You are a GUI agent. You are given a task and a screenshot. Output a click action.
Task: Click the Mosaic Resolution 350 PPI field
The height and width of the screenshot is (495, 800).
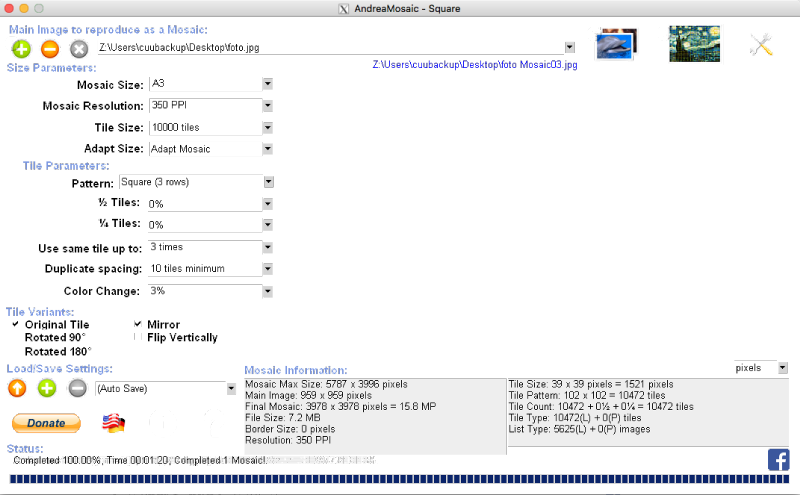tap(206, 105)
